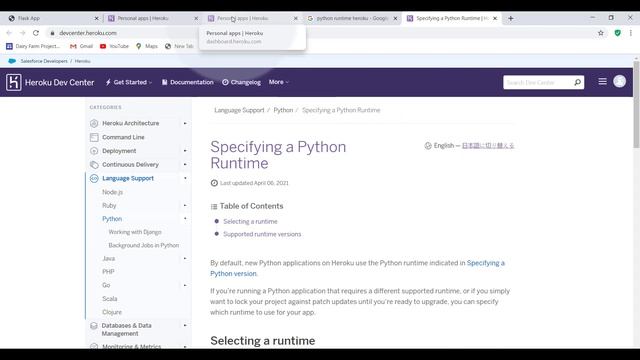Open Node.js in sidebar
The width and height of the screenshot is (640, 360).
coord(112,192)
